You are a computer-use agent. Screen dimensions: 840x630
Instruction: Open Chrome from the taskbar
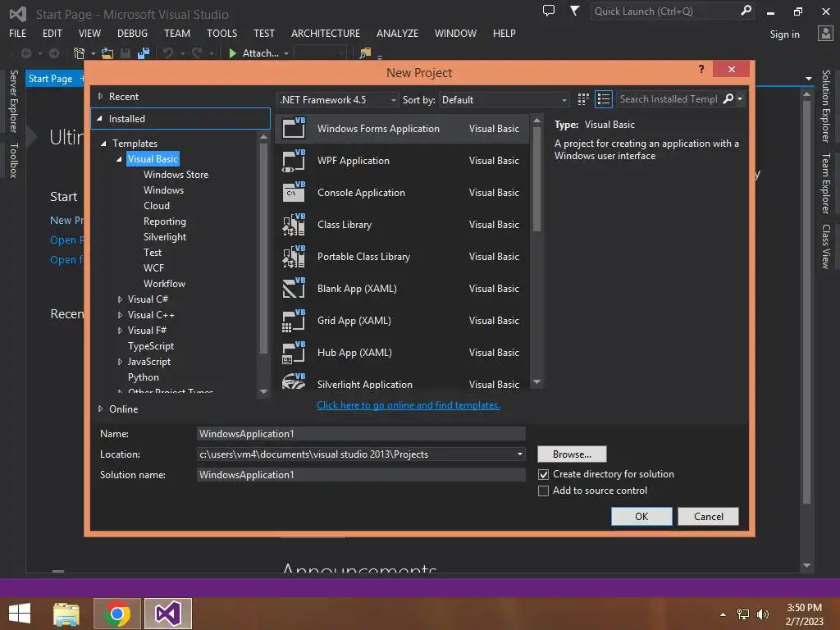[116, 614]
